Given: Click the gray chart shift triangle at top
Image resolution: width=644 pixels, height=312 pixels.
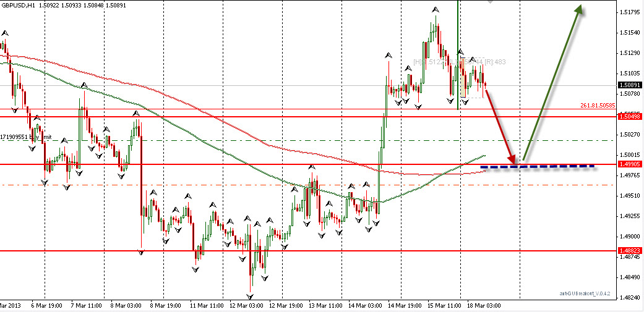Looking at the screenshot, I should pos(491,2).
